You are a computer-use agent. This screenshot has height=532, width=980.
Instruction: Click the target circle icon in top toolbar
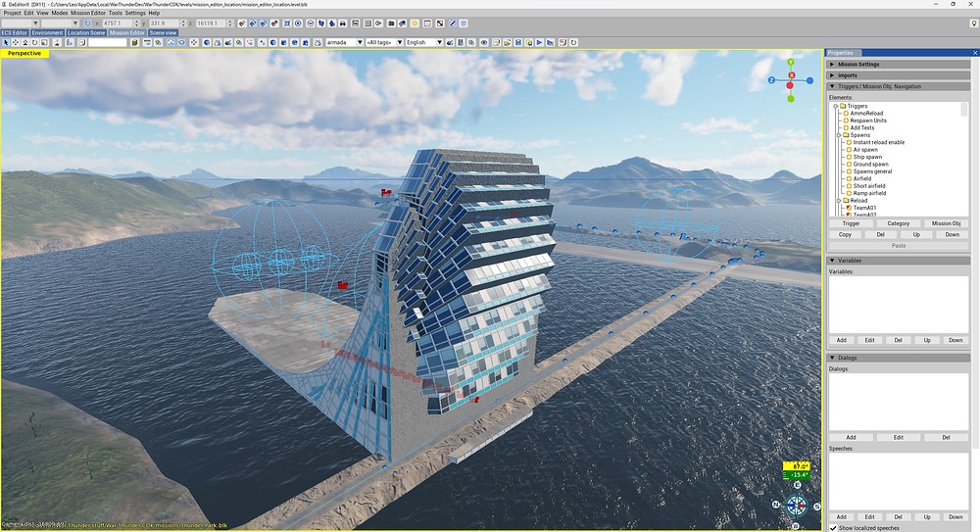coord(298,24)
